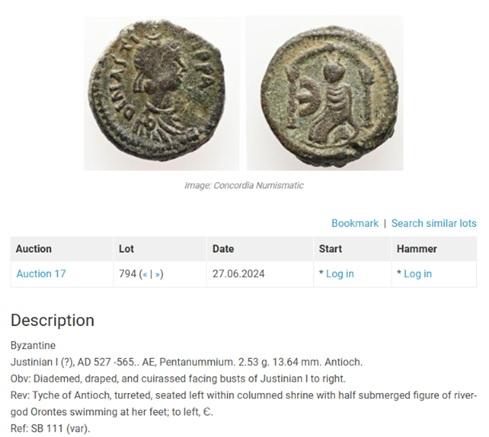Click the Ref: SB 111 (var) line
The height and width of the screenshot is (437, 489).
50,428
